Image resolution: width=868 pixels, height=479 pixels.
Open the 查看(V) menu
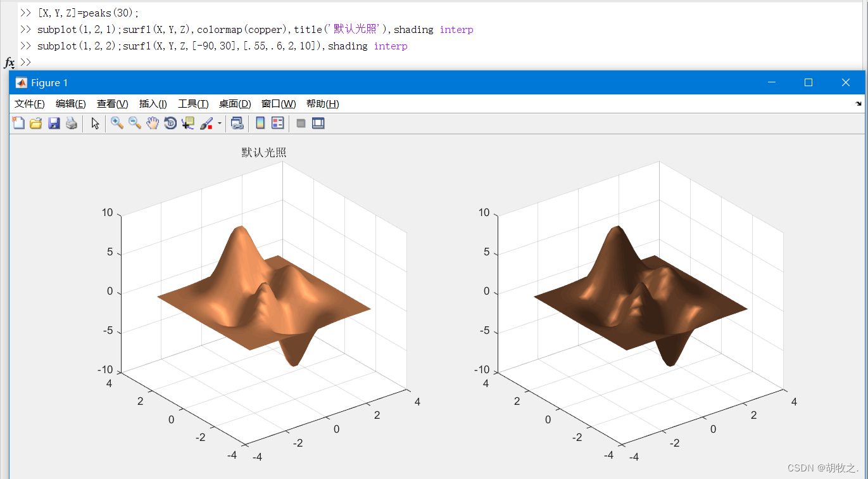coord(113,104)
